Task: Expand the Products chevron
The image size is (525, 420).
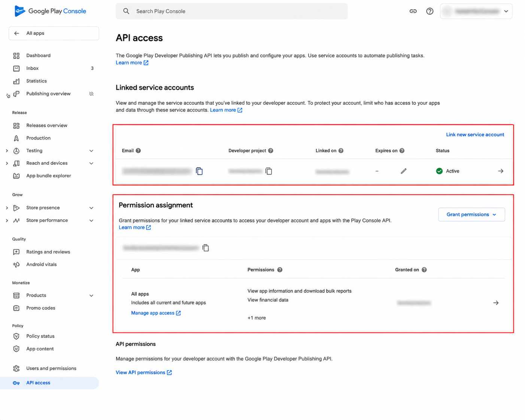Action: click(91, 296)
